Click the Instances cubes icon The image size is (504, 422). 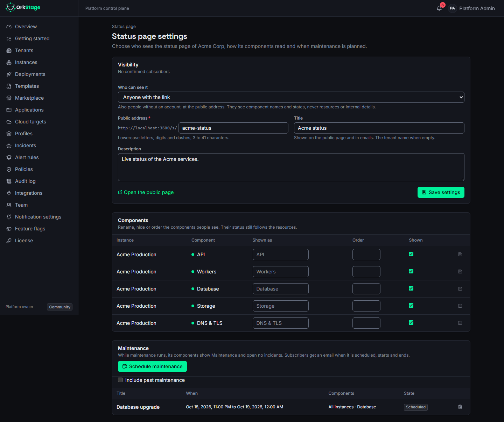pos(9,63)
